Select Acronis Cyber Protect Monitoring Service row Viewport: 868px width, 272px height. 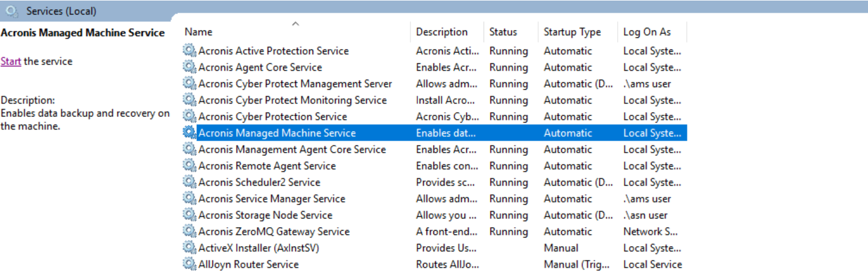292,100
